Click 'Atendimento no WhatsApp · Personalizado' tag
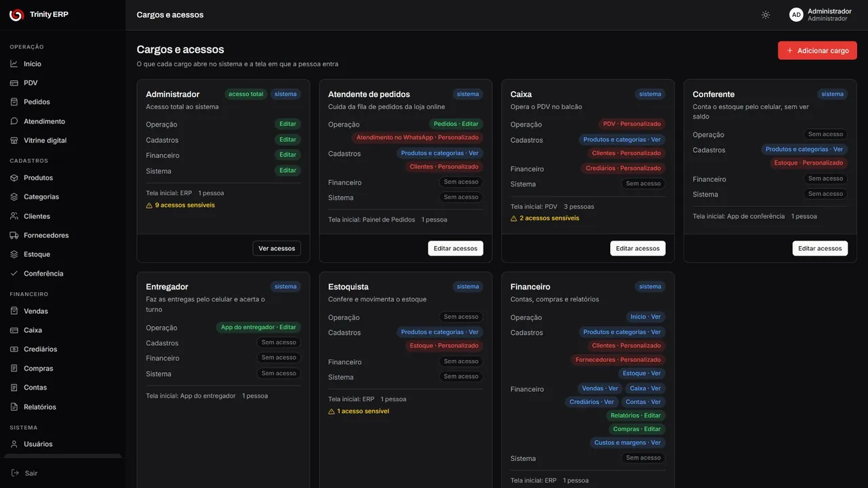This screenshot has width=868, height=488. [x=418, y=138]
